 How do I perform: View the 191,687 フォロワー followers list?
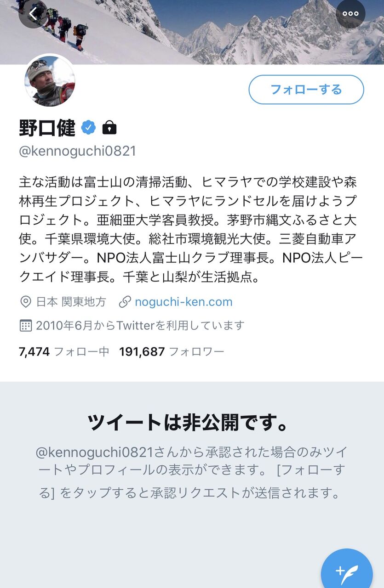coord(172,352)
